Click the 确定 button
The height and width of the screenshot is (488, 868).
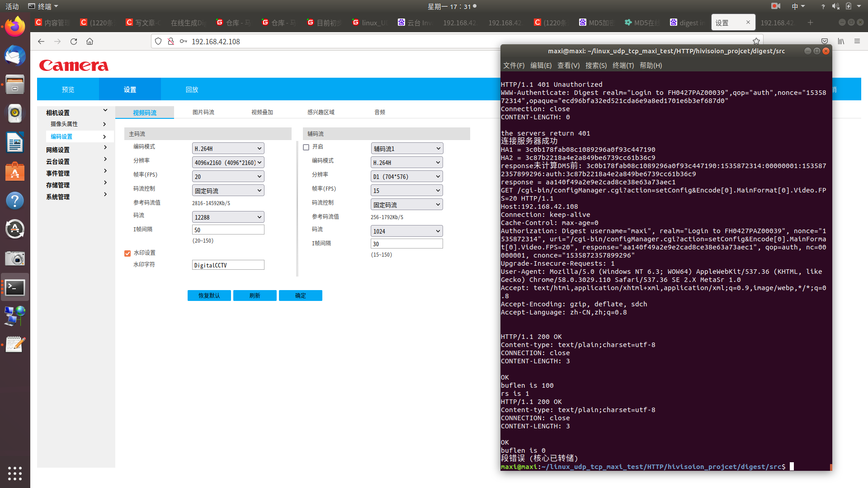pyautogui.click(x=300, y=296)
